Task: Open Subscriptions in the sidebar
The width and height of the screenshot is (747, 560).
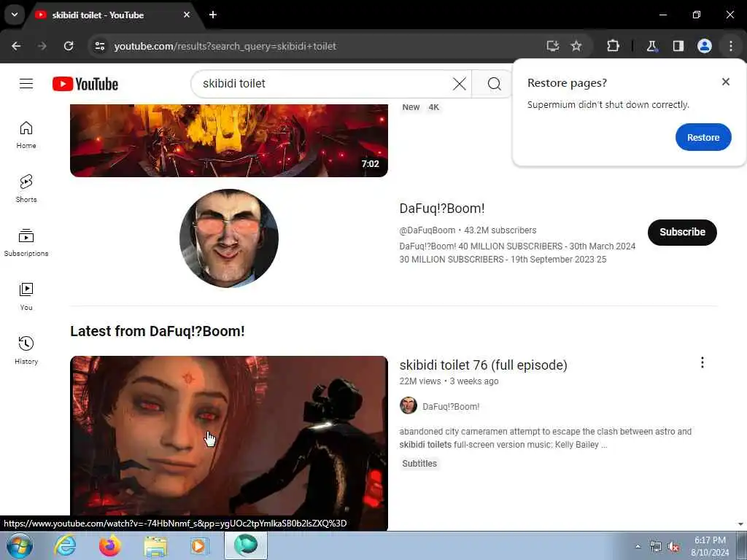Action: 26,243
